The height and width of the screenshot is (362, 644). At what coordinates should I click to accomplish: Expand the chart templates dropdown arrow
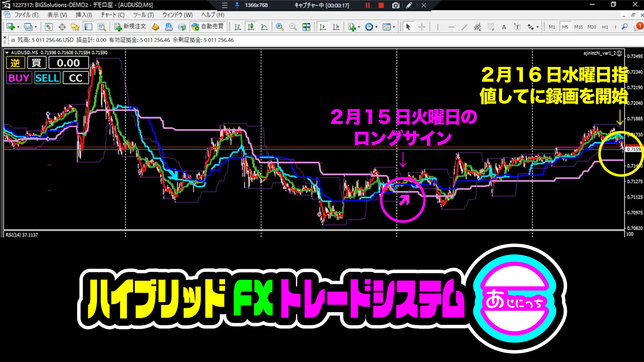point(394,27)
